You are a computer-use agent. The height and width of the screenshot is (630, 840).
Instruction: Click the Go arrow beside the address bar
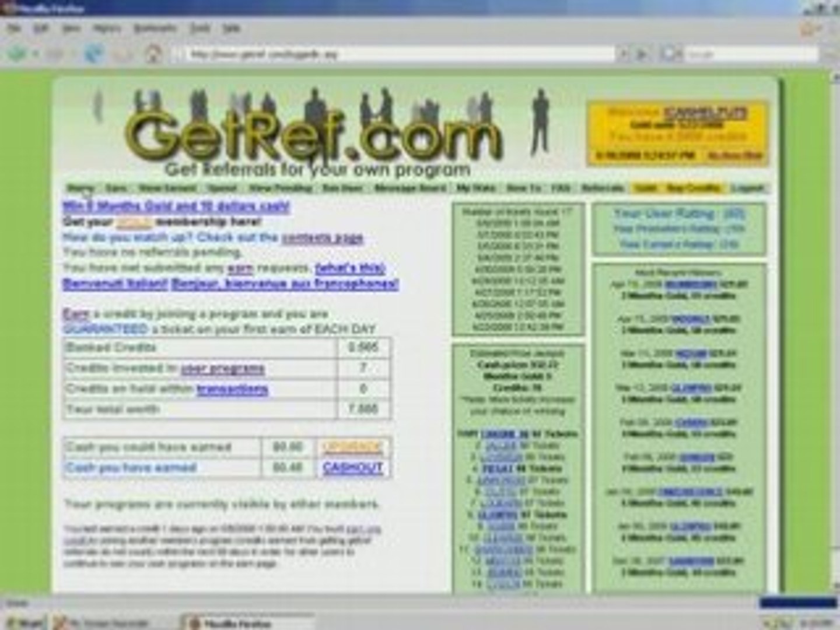(642, 54)
